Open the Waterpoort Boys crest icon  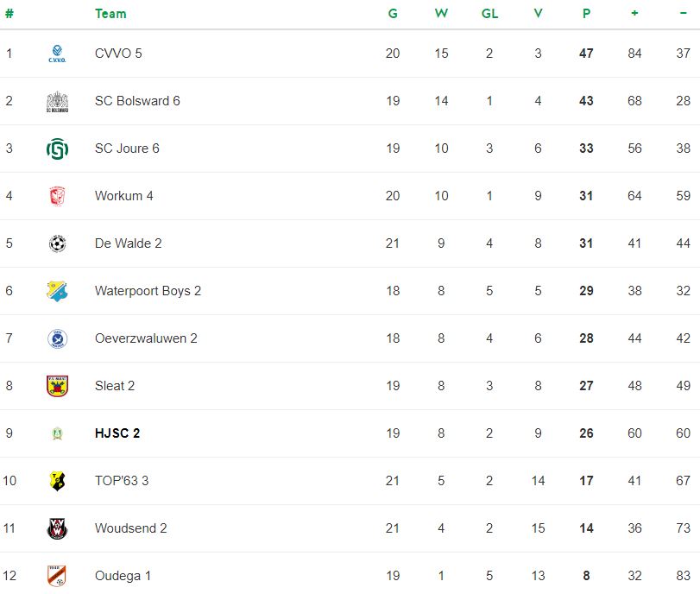pyautogui.click(x=57, y=291)
